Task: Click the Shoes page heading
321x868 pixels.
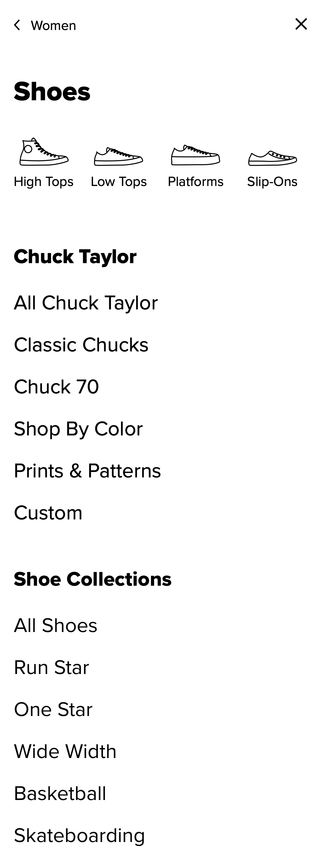Action: point(52,91)
